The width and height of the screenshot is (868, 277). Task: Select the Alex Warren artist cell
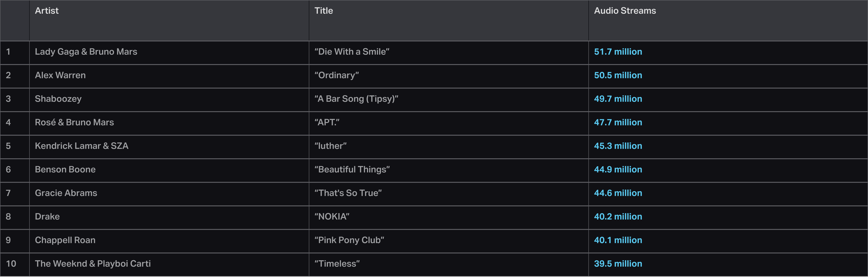coord(60,75)
